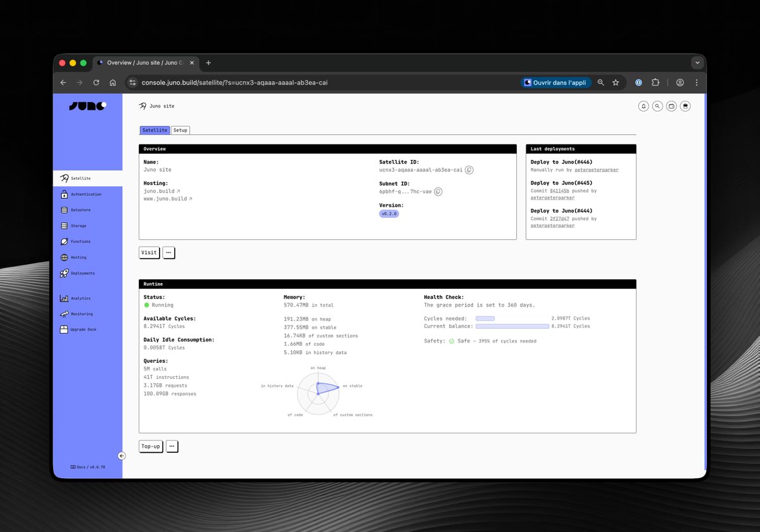Open the wallet icon in the header
760x532 pixels.
pos(671,106)
